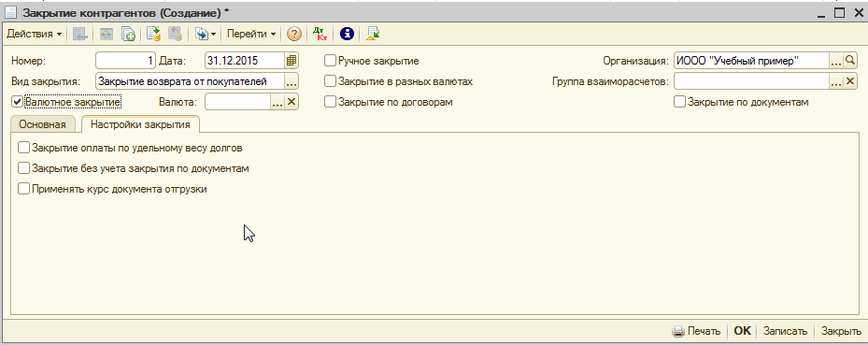Viewport: 868px width, 345px height.
Task: Open the Организация selection ellipsis button
Action: click(836, 61)
